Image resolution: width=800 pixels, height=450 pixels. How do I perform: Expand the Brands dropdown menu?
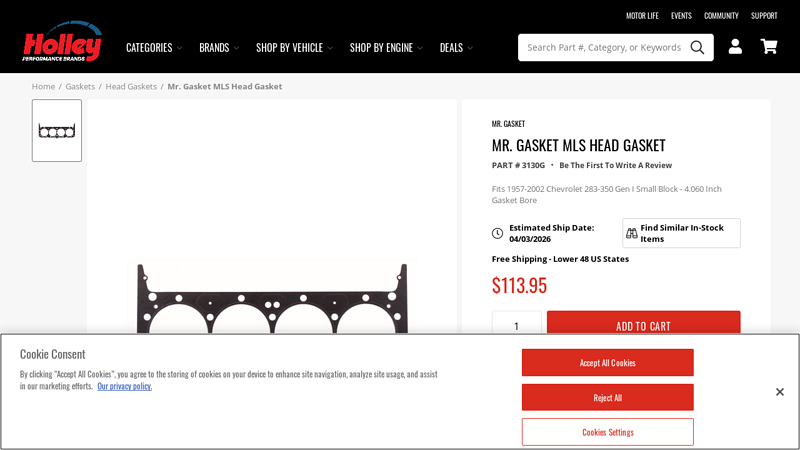pyautogui.click(x=219, y=47)
